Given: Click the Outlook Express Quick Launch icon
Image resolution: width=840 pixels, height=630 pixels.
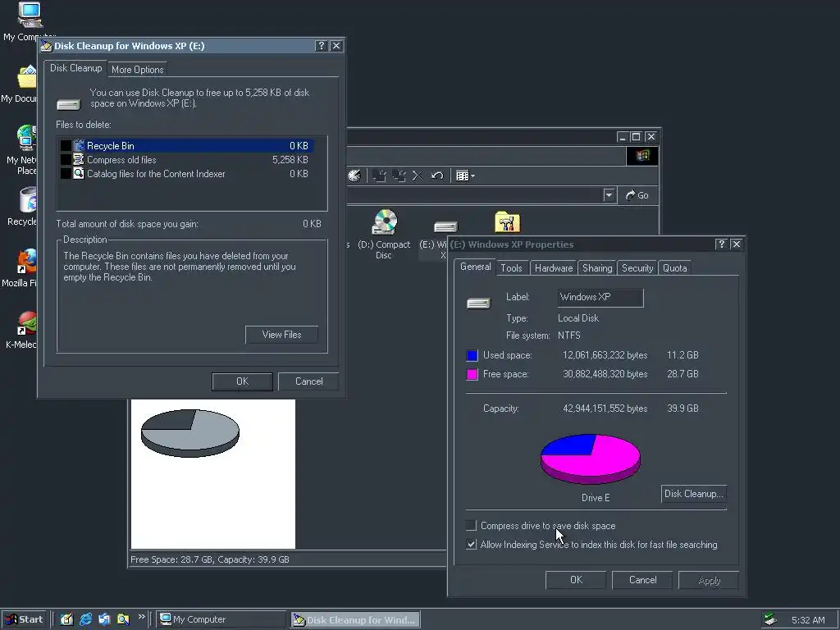Looking at the screenshot, I should click(104, 619).
